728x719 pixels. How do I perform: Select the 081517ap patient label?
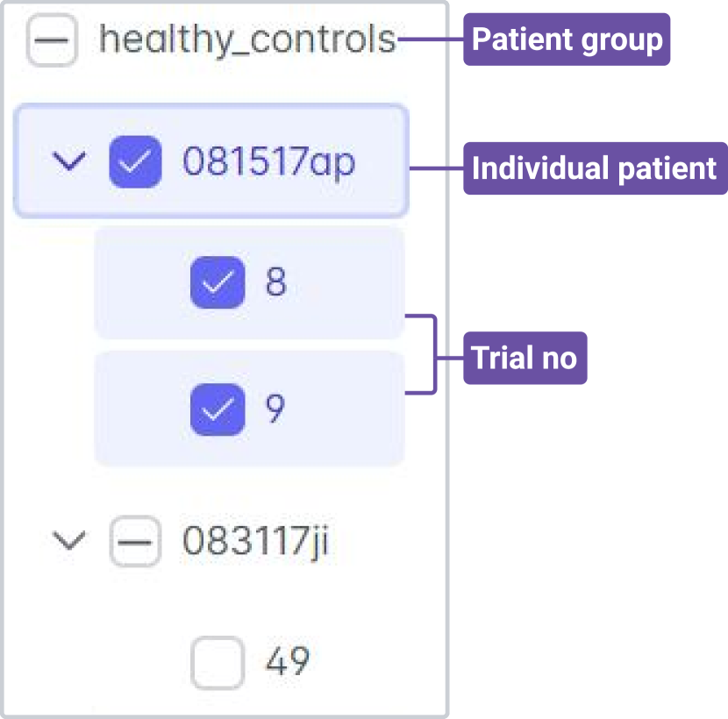coord(268,162)
